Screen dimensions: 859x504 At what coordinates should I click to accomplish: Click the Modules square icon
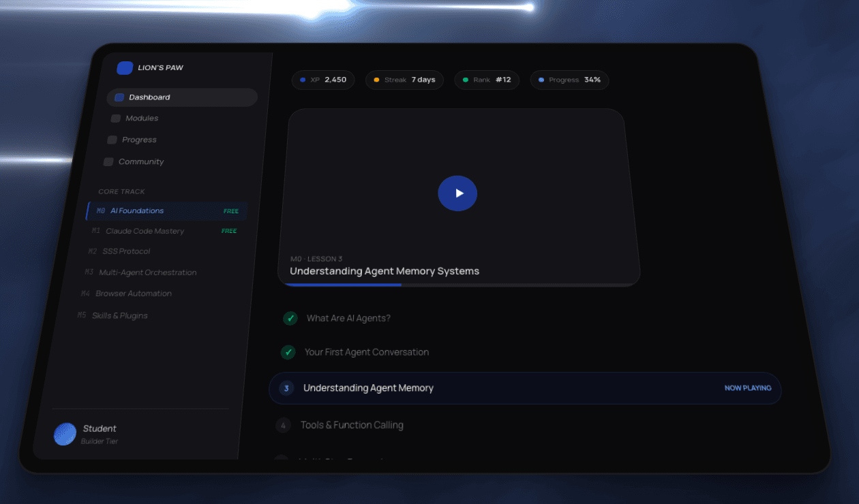coord(116,119)
